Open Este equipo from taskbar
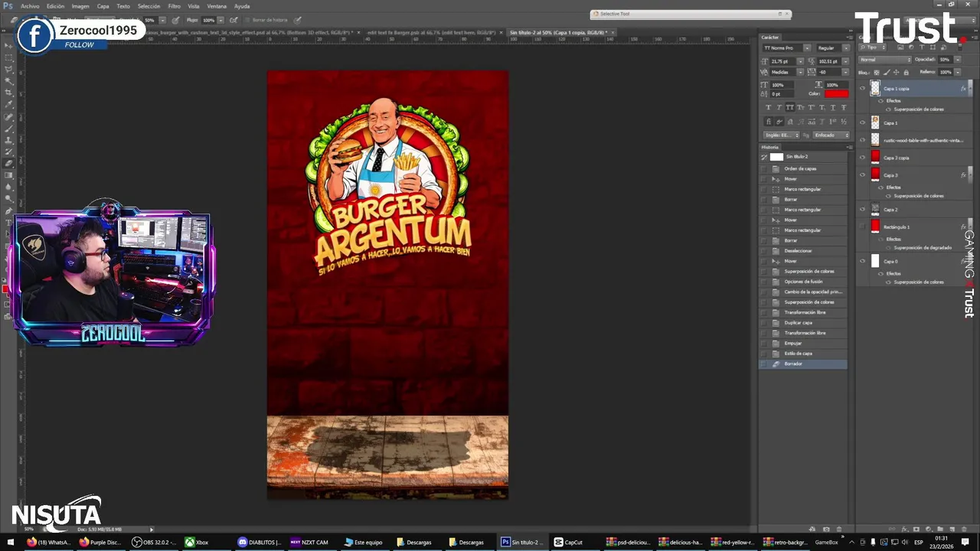 [x=364, y=542]
